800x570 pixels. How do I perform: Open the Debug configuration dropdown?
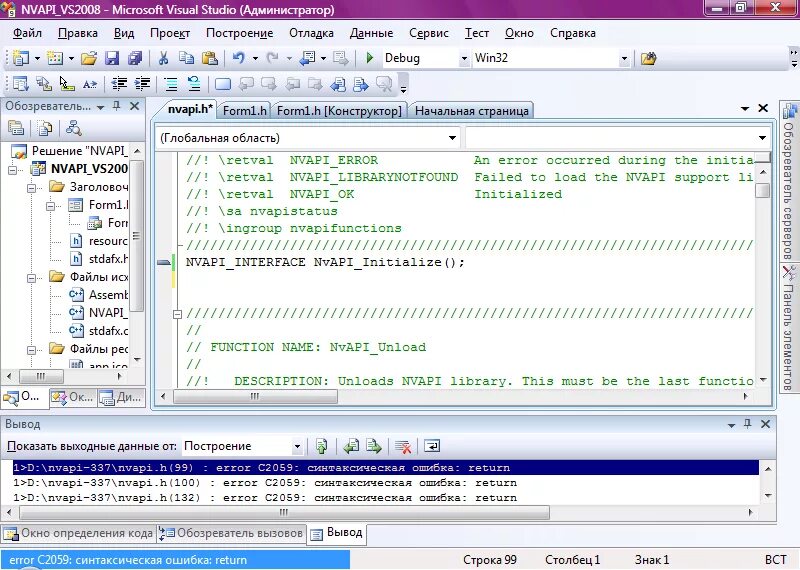464,59
